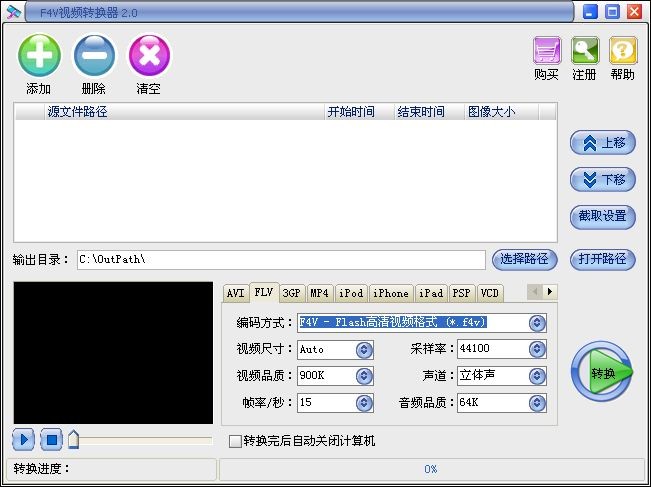The image size is (651, 487).
Task: Expand the 声道 立体声 dropdown
Action: [537, 376]
